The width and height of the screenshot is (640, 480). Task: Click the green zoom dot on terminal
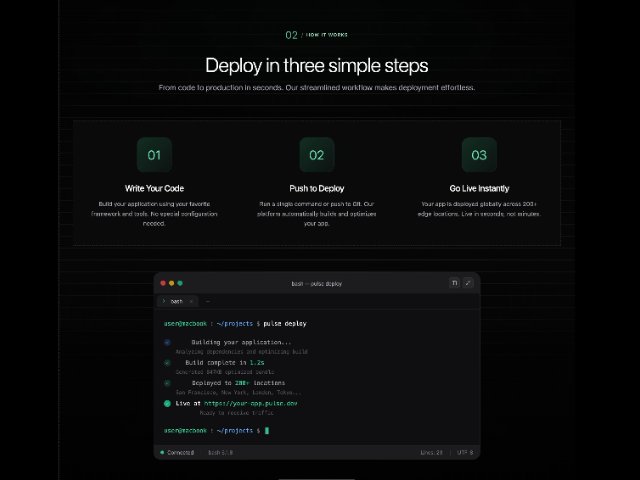coord(180,283)
